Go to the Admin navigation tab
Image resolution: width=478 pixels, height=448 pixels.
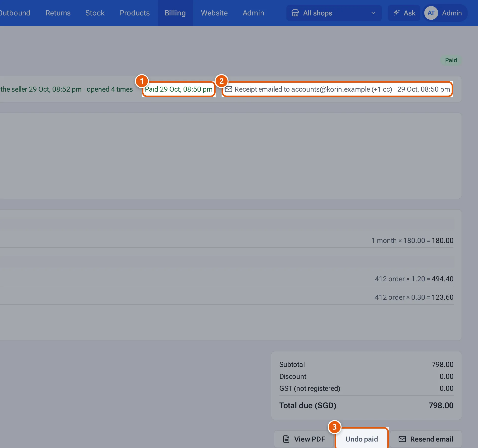point(253,13)
